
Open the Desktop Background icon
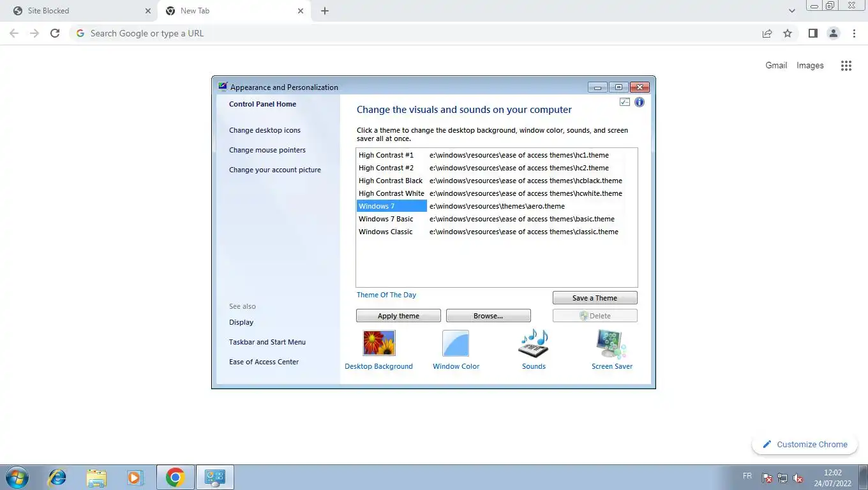(x=379, y=343)
